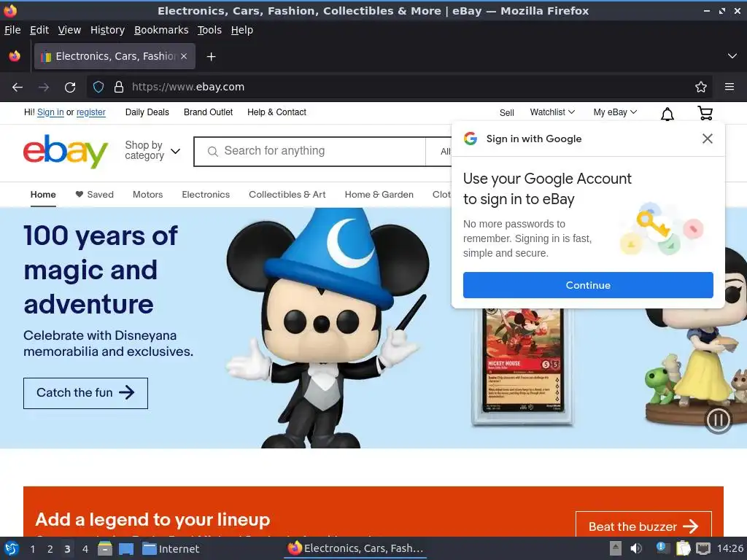Select the Home & Garden tab
This screenshot has height=560, width=747.
click(379, 194)
